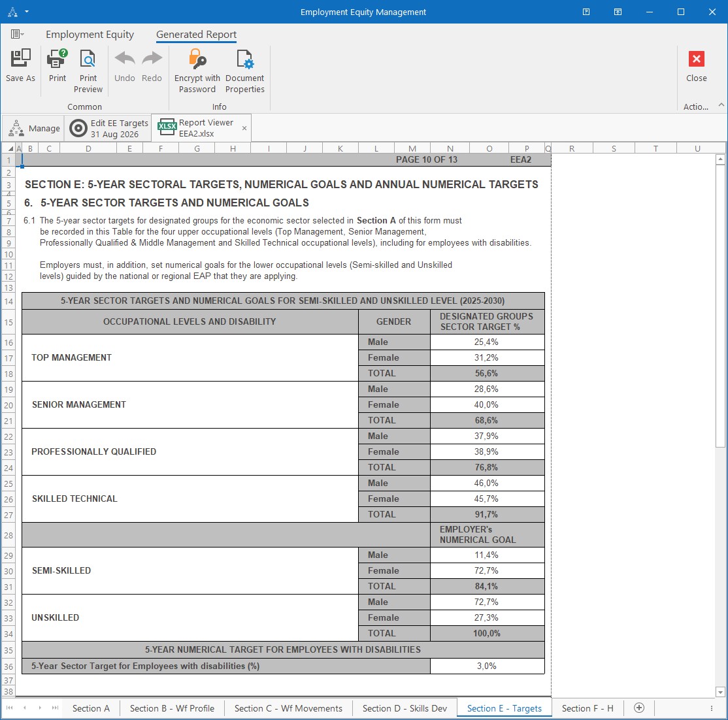This screenshot has width=728, height=720.
Task: Jump to the last sheet tab
Action: (x=56, y=708)
